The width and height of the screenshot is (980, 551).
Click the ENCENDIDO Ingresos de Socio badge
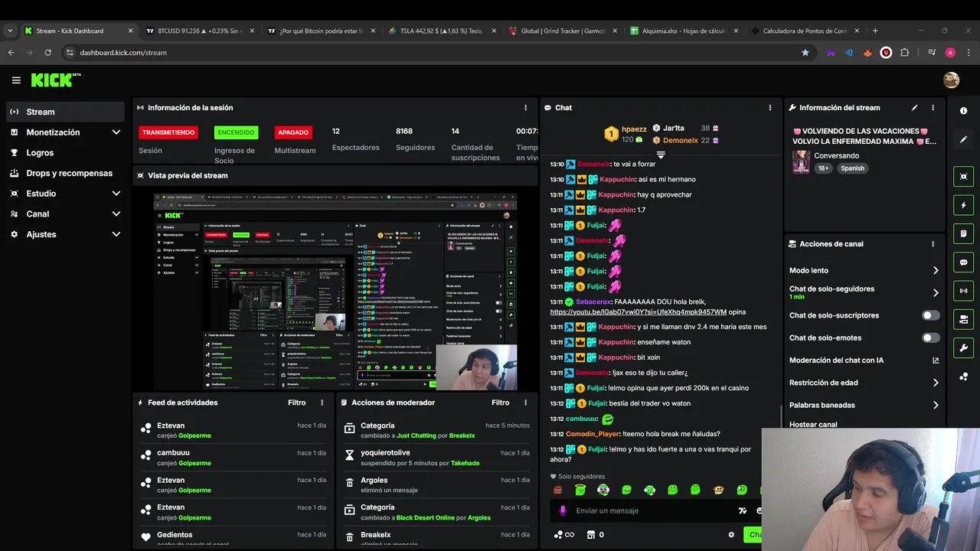pyautogui.click(x=236, y=132)
